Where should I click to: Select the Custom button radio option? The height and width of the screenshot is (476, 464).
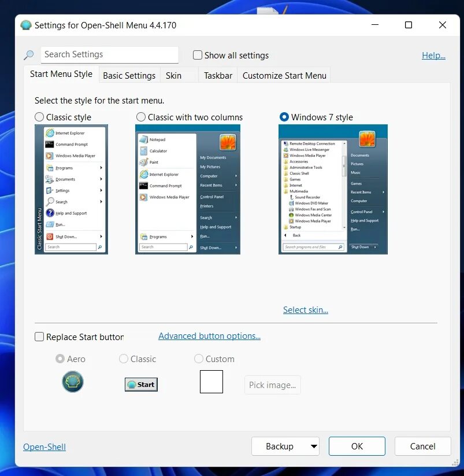point(199,359)
